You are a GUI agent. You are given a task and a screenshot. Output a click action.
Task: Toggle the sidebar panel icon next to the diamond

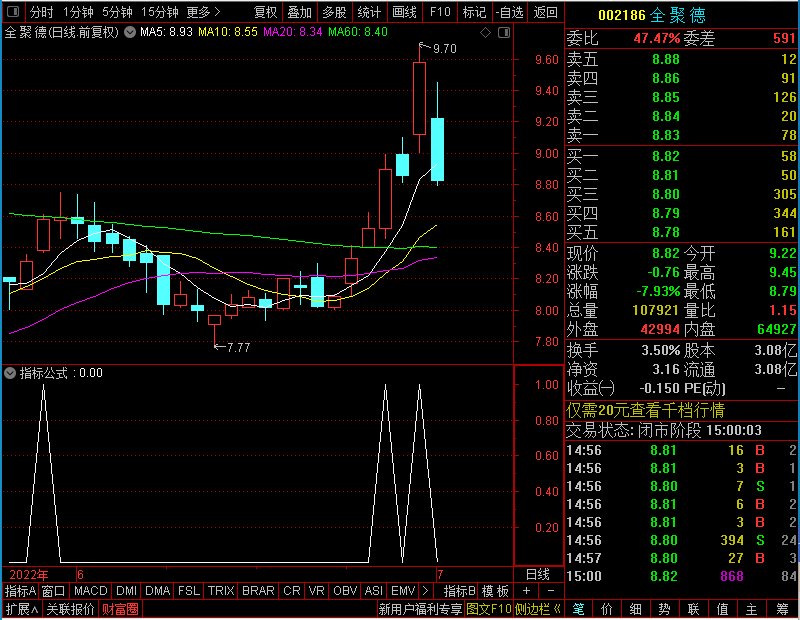click(504, 33)
